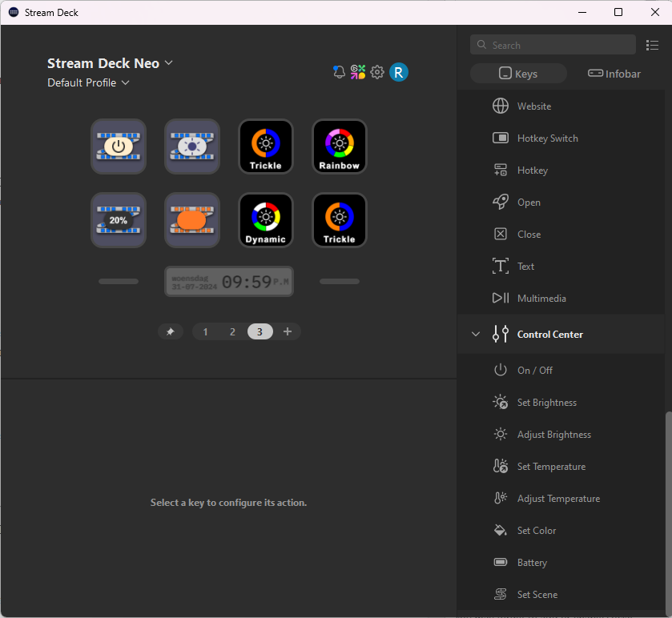The image size is (672, 618).
Task: Click the R user account avatar
Action: [399, 72]
